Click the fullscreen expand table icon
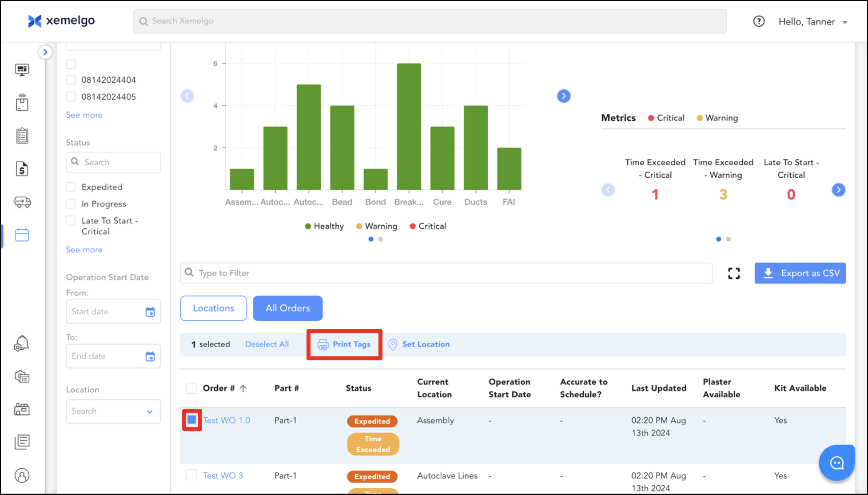 734,273
